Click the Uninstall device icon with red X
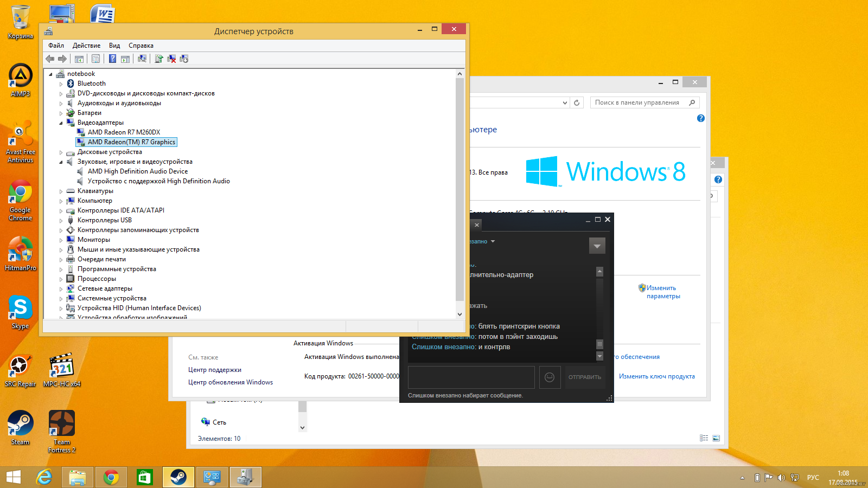The width and height of the screenshot is (868, 488). [171, 59]
